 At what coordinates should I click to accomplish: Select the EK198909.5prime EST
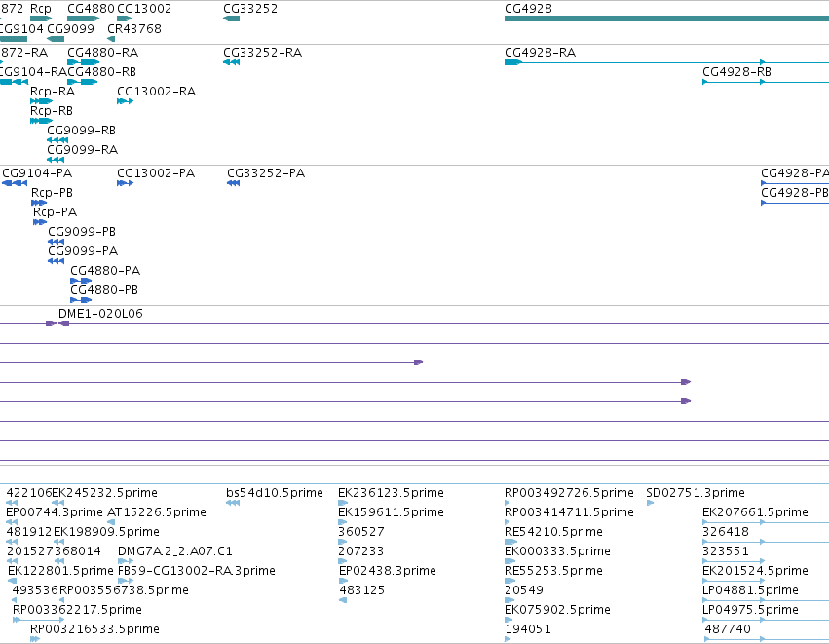(x=106, y=532)
